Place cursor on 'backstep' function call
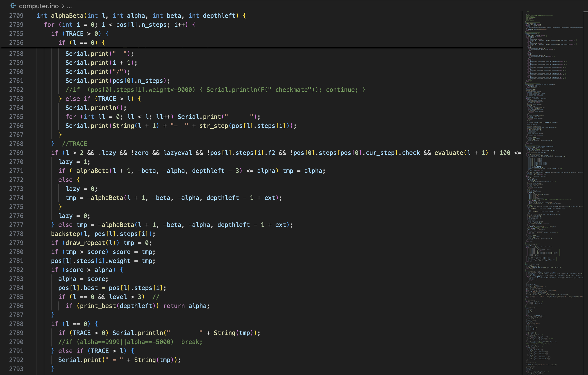 [x=65, y=234]
